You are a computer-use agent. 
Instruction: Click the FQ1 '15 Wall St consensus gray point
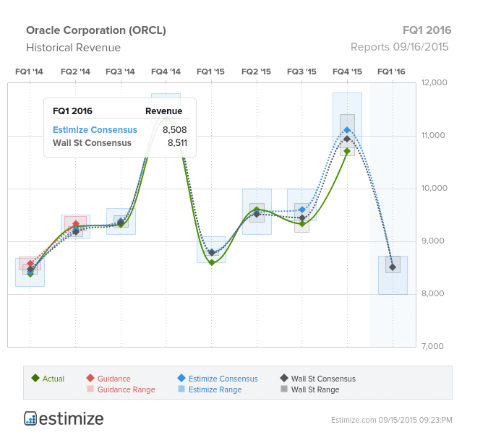tap(212, 253)
